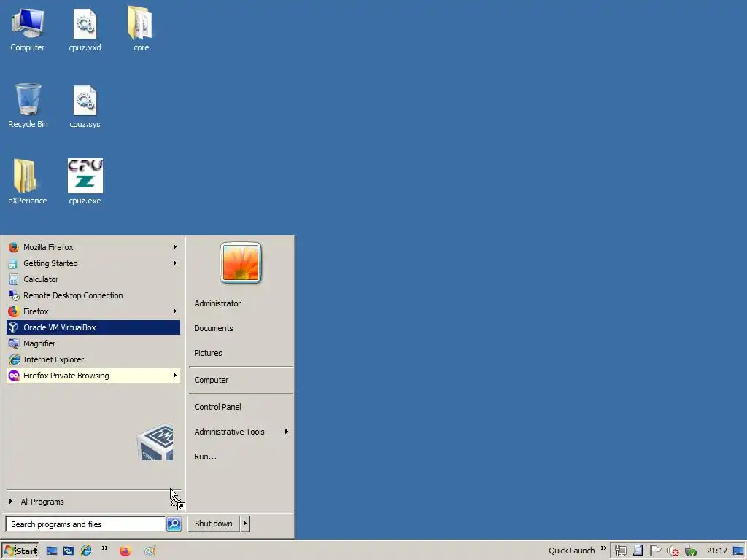The height and width of the screenshot is (560, 747).
Task: Open Control Panel
Action: point(217,407)
